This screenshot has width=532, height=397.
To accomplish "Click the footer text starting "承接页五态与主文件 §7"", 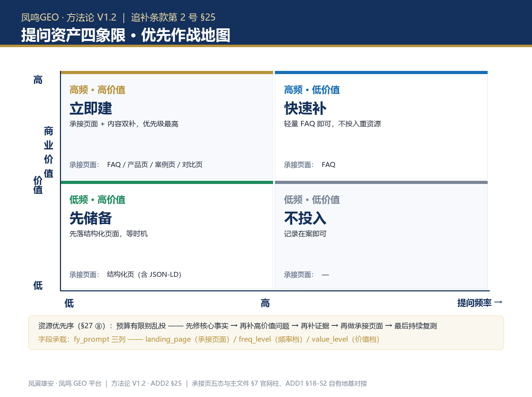I will [x=279, y=384].
